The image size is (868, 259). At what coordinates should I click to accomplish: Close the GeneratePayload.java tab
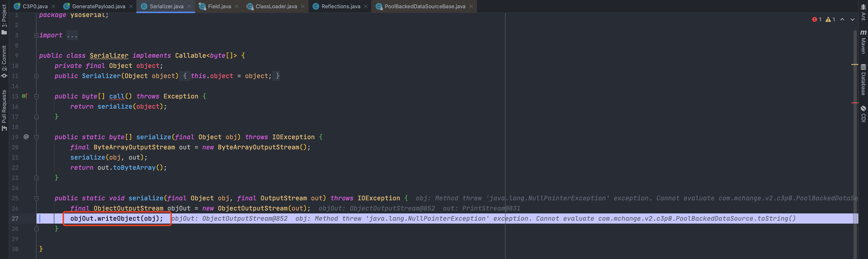point(131,6)
